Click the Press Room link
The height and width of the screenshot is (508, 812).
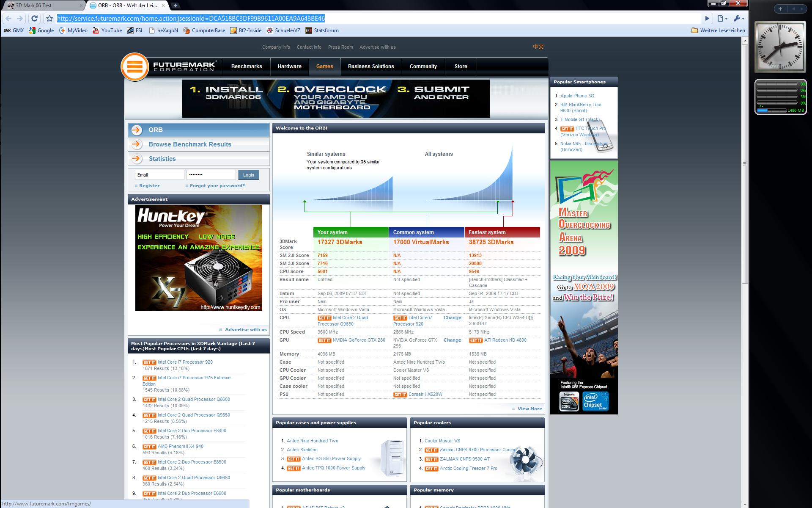340,47
